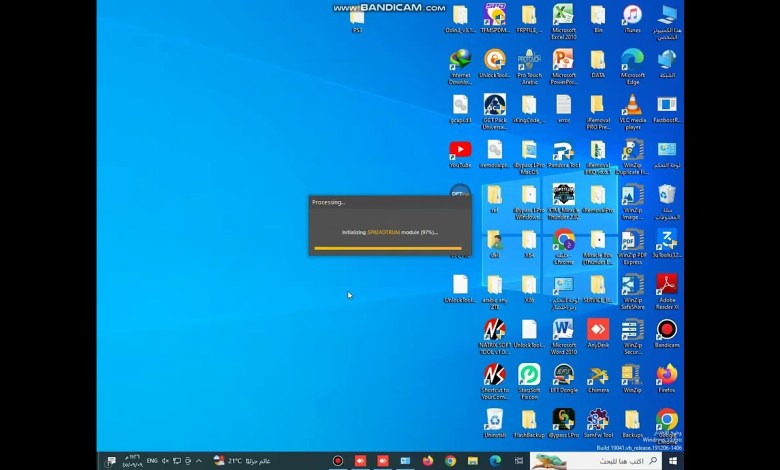
Task: Open WinZip PDF Express shortcut
Action: [x=632, y=247]
